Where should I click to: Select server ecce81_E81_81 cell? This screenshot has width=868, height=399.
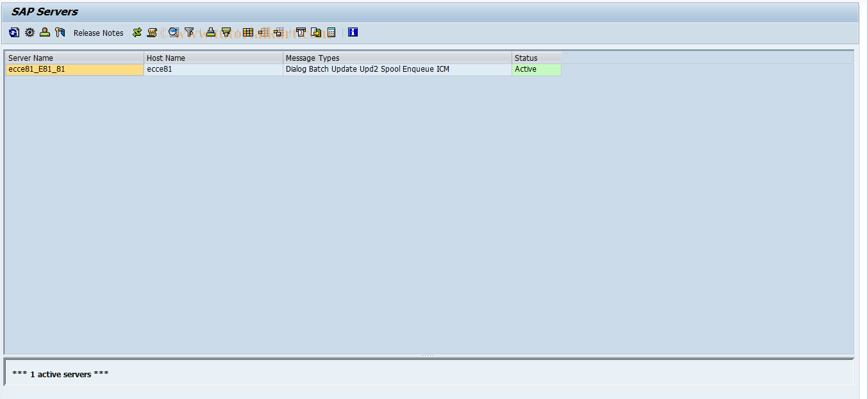(74, 69)
